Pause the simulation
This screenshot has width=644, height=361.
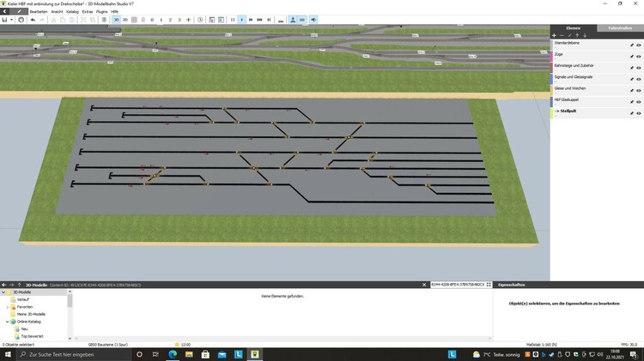[233, 19]
